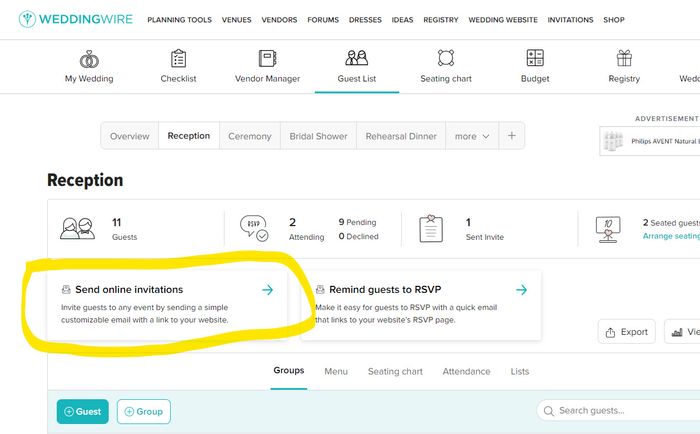Open My Wedding rings icon
The image size is (700, 434).
pos(89,59)
